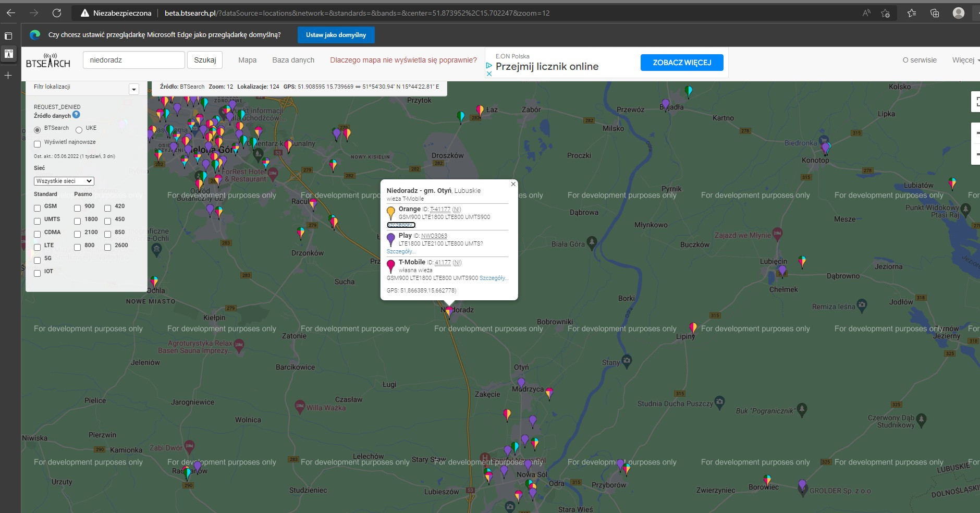
Task: Enable the UMTS standard checkbox
Action: [37, 221]
